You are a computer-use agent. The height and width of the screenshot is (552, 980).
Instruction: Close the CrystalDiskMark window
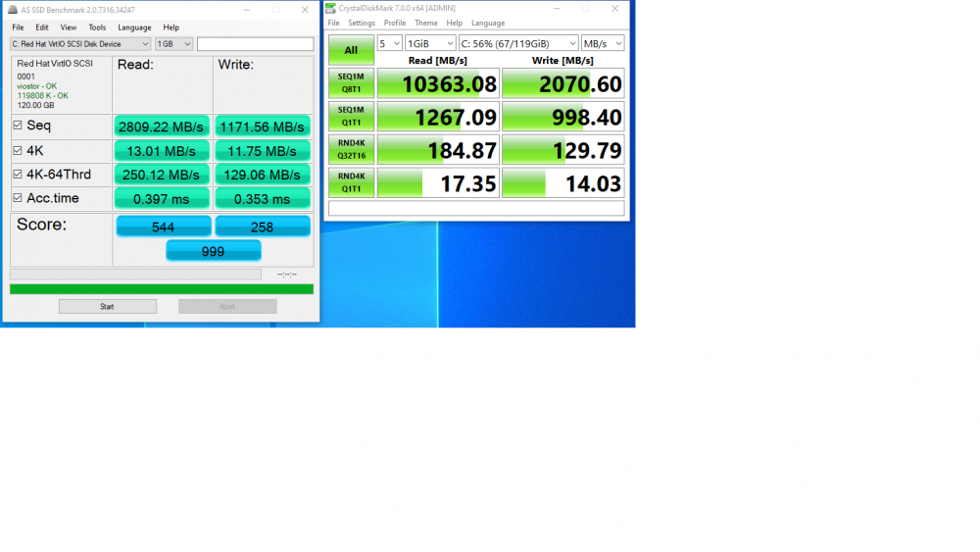[x=615, y=8]
